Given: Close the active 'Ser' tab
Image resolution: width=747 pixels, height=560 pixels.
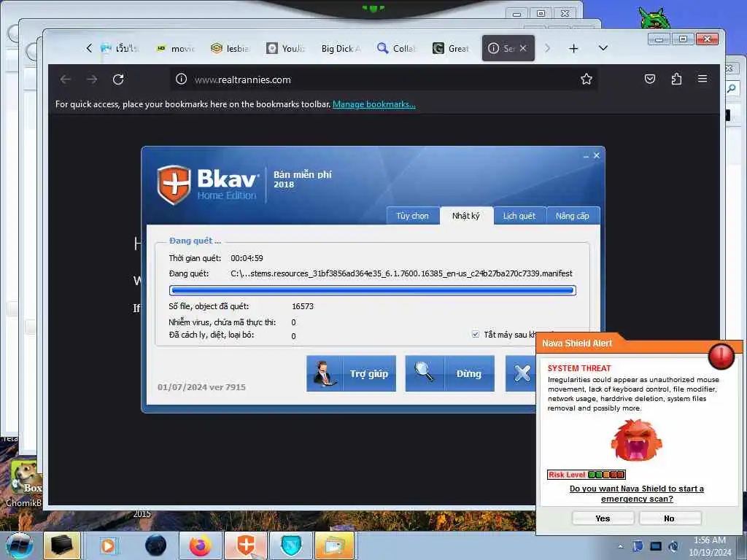Looking at the screenshot, I should pos(523,48).
